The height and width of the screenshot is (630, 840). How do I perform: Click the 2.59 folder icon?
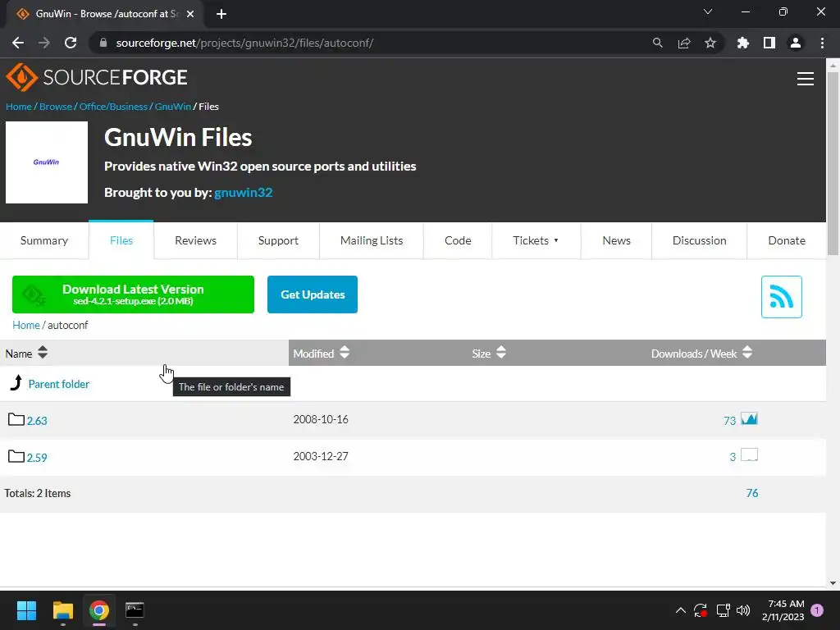pos(16,456)
